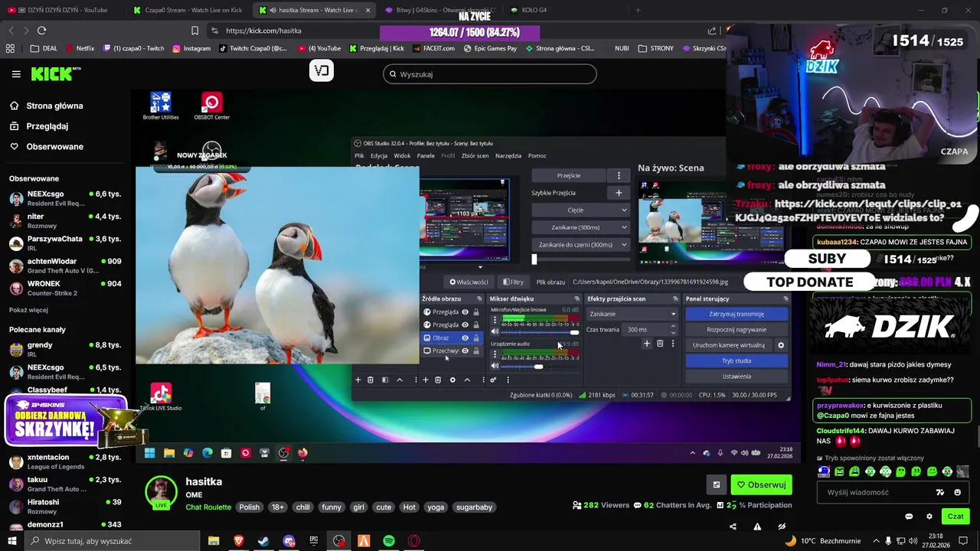Mute Mikrofon/Wejście liniowe speaker icon
This screenshot has width=980, height=551.
495,331
